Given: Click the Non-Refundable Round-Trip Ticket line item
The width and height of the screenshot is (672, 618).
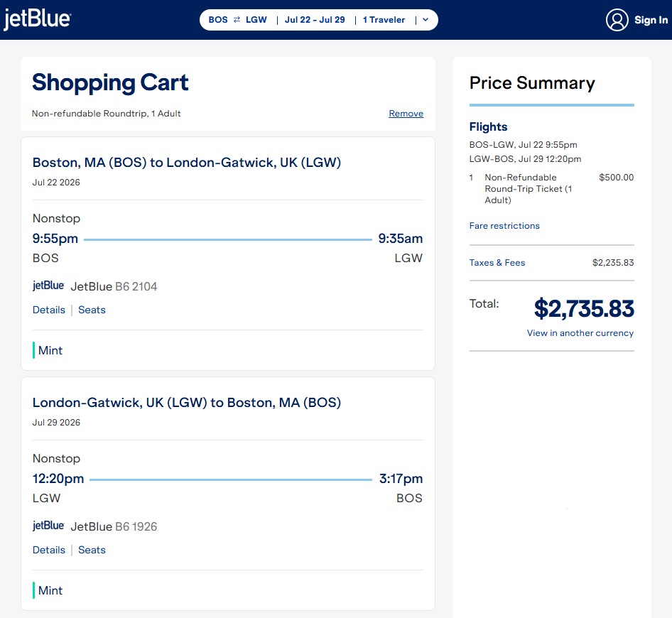Looking at the screenshot, I should coord(528,188).
